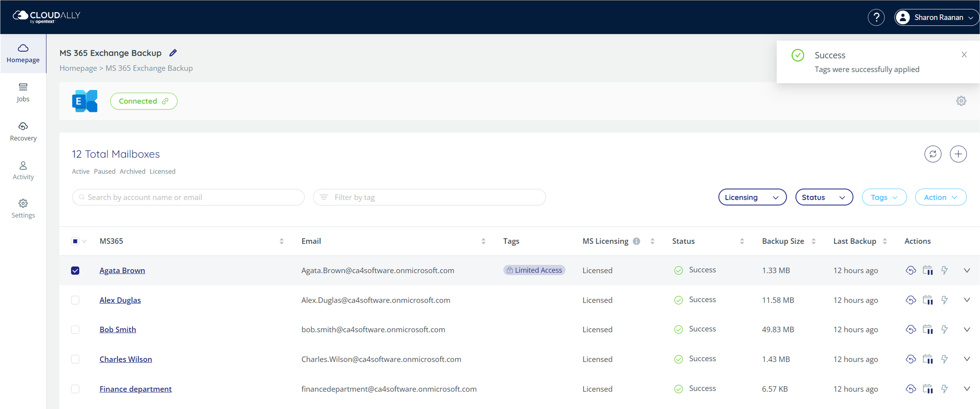980x409 pixels.
Task: Click restore icon for Bob Smith
Action: [x=910, y=329]
